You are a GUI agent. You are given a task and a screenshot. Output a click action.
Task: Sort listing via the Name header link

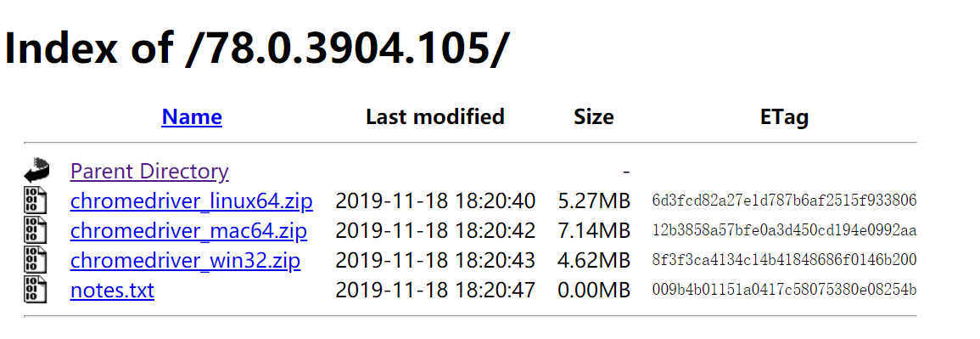[x=191, y=117]
